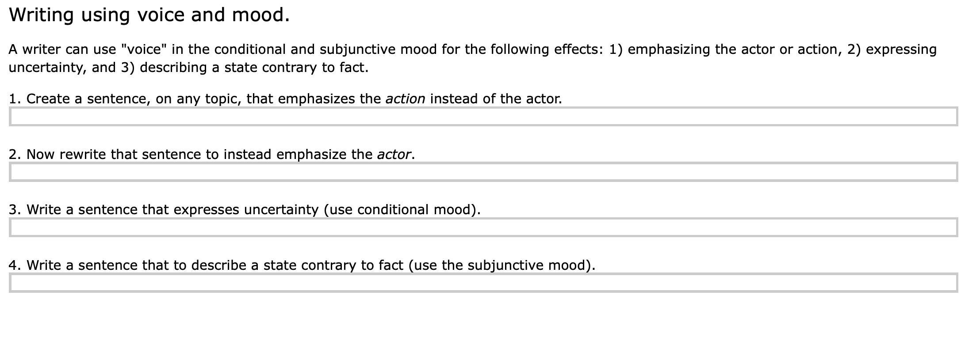Select the input field for the uncertainty sentence

tap(483, 227)
